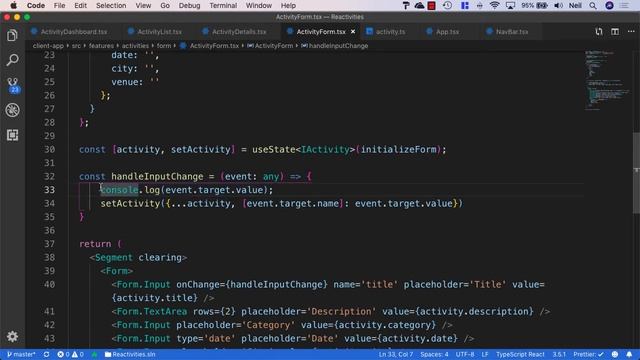Open the File menu
Viewport: 640px width, 360px height.
[59, 6]
